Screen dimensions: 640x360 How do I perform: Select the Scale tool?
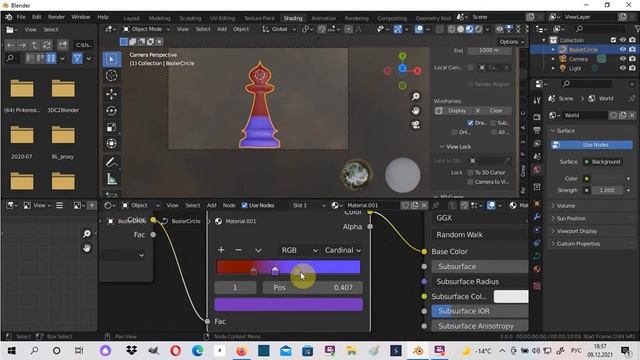[111, 127]
